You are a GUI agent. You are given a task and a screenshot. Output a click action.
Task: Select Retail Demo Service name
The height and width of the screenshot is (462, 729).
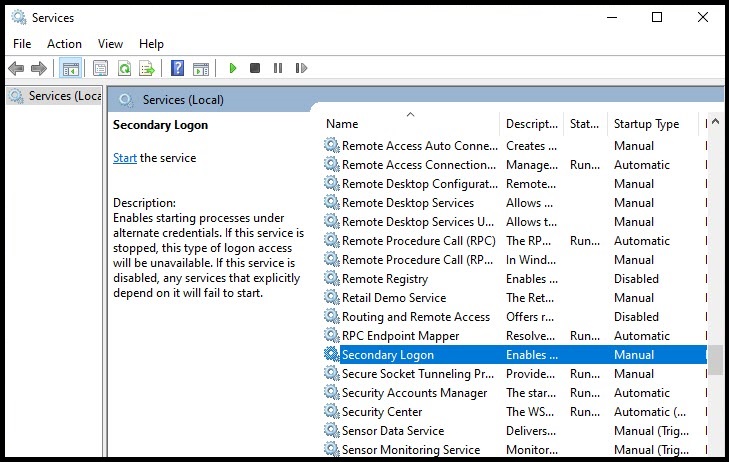pos(394,297)
